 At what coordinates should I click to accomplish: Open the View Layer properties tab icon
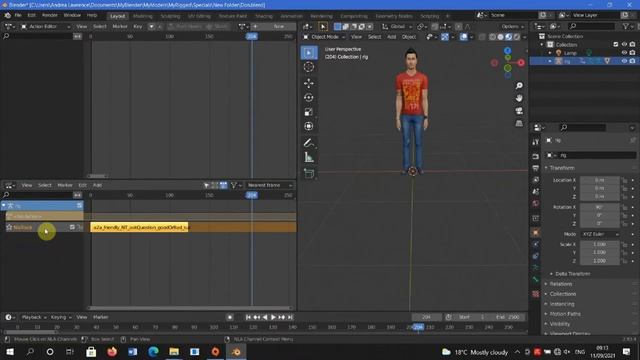click(x=536, y=180)
